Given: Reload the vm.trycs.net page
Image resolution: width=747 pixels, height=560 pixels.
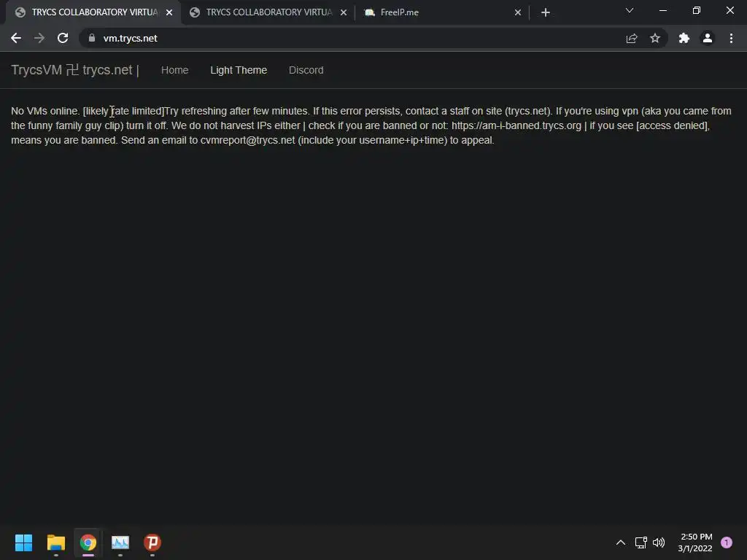Looking at the screenshot, I should 63,38.
